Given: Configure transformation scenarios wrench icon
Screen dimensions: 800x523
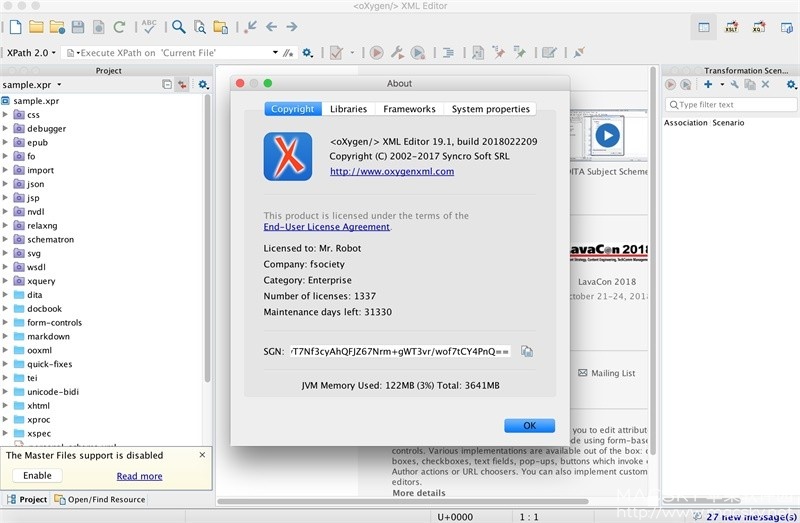Looking at the screenshot, I should (x=397, y=53).
